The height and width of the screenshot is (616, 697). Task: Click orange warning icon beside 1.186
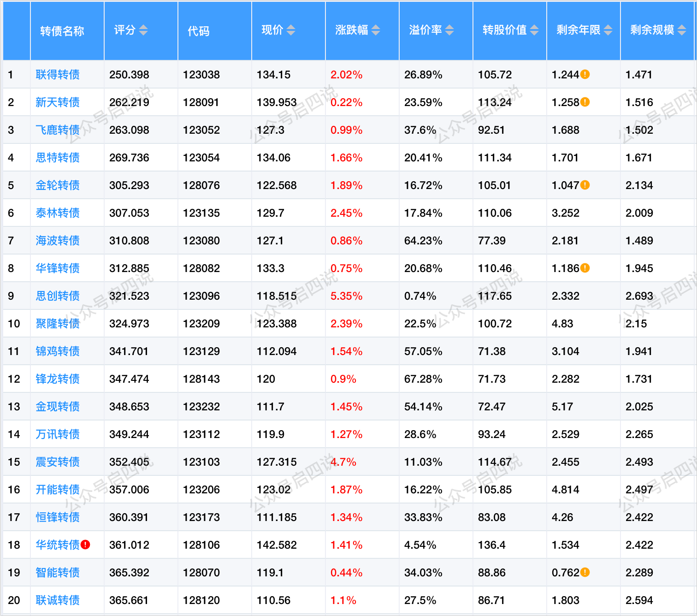585,268
